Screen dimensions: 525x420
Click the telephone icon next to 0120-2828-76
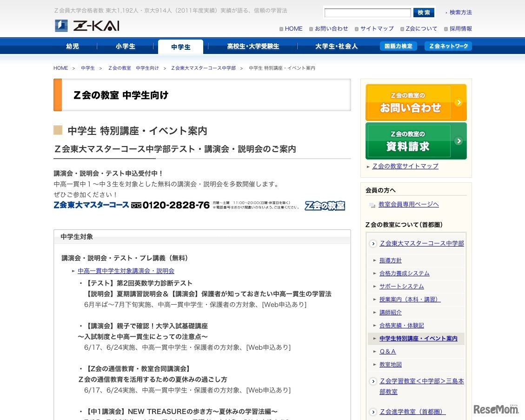click(x=136, y=205)
